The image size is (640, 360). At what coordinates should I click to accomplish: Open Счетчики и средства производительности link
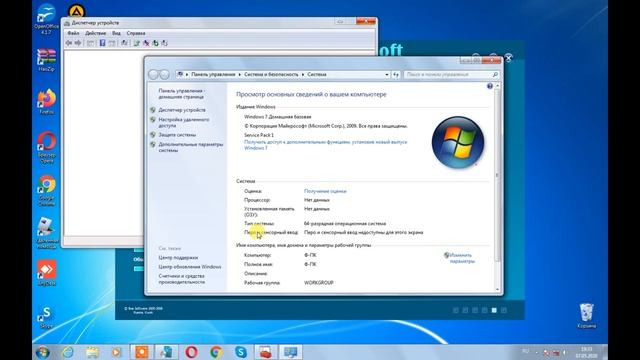(182, 279)
